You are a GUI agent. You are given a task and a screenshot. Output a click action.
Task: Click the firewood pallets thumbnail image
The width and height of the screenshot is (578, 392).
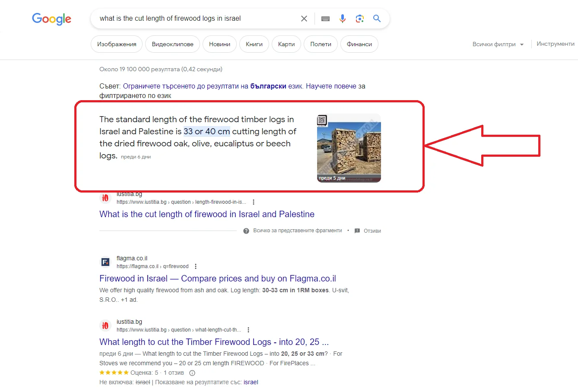(349, 148)
